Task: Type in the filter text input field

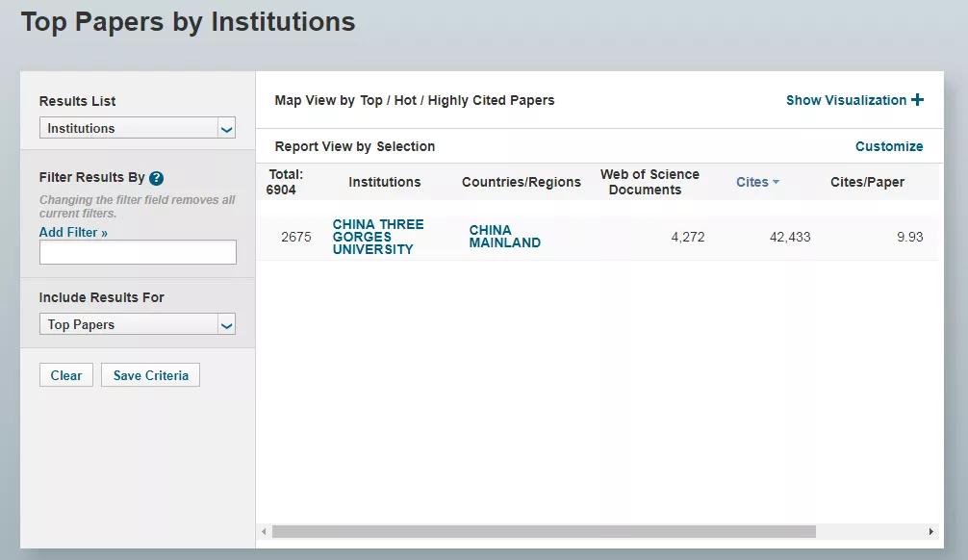Action: [138, 252]
